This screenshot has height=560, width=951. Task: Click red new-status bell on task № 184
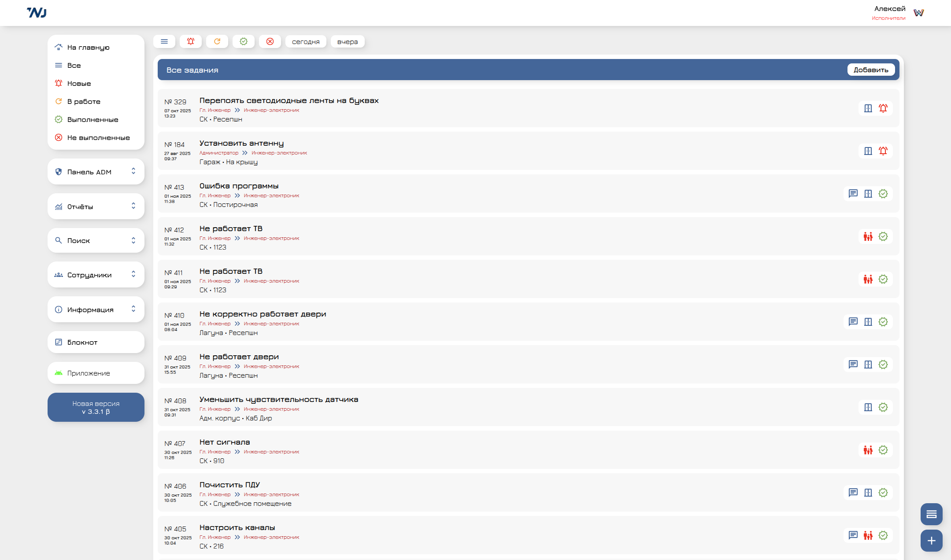pos(883,151)
